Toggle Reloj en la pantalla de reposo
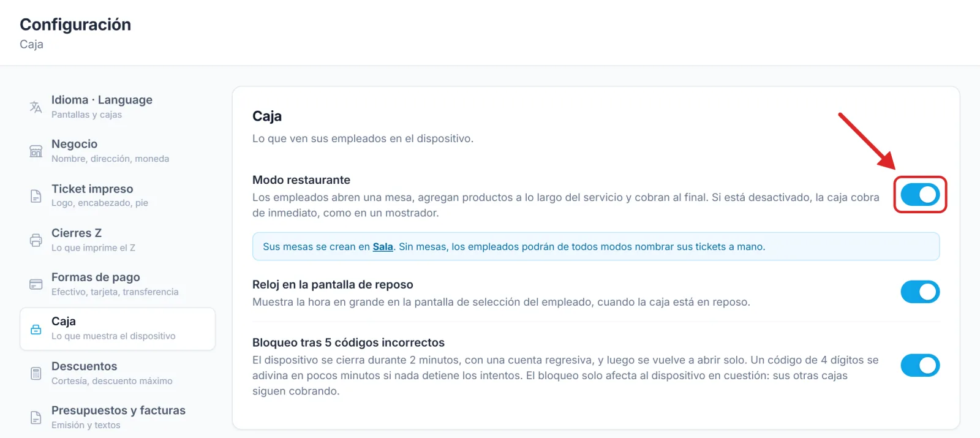Screen dimensions: 980x438 pyautogui.click(x=920, y=292)
